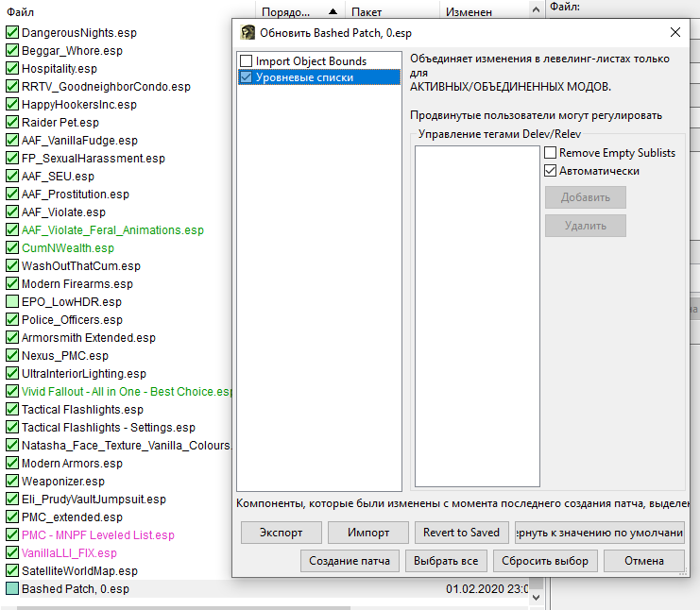Click Revert to Saved button
Screen dimensions: 700x610
tap(461, 533)
